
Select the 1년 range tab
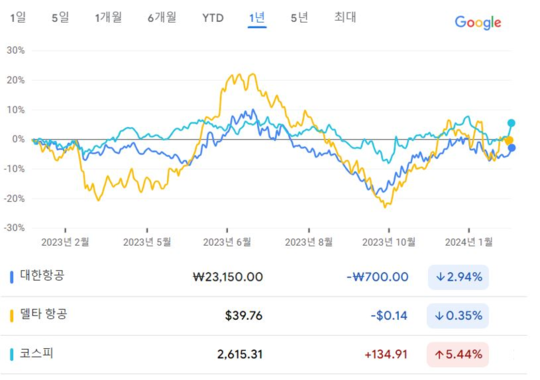coord(257,18)
